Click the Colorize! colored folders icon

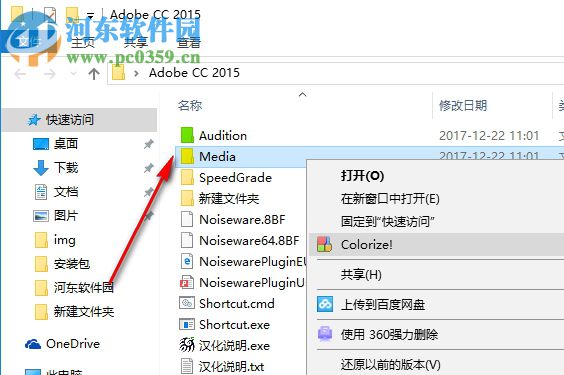(324, 244)
